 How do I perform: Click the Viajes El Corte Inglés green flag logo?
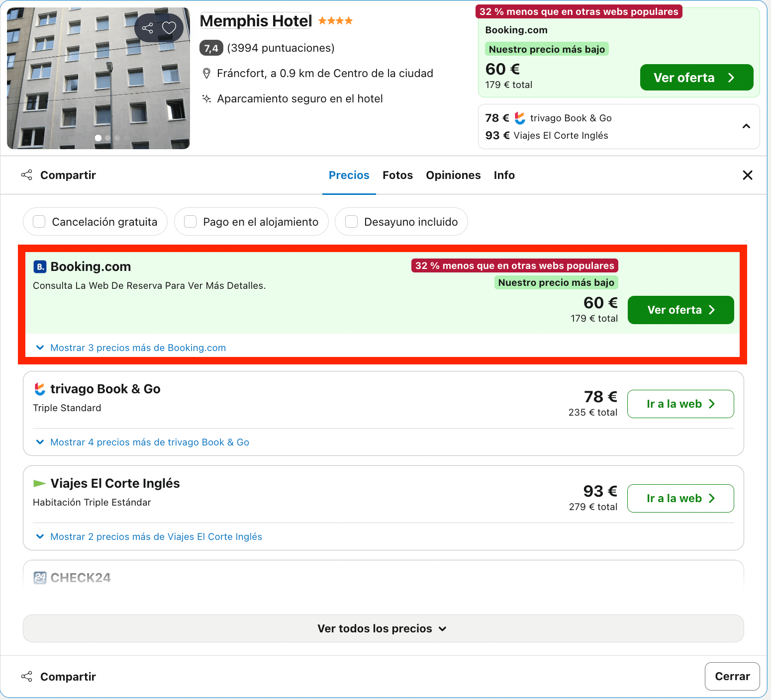[x=39, y=483]
